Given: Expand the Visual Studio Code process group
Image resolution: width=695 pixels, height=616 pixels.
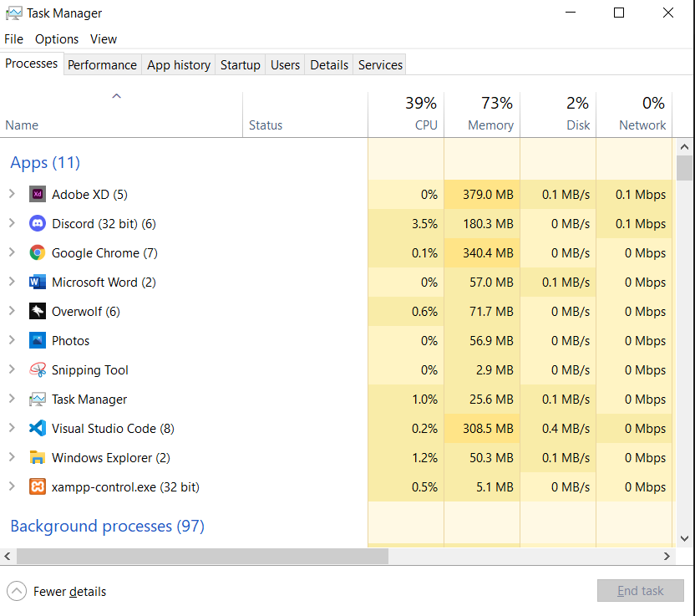Looking at the screenshot, I should [x=12, y=429].
